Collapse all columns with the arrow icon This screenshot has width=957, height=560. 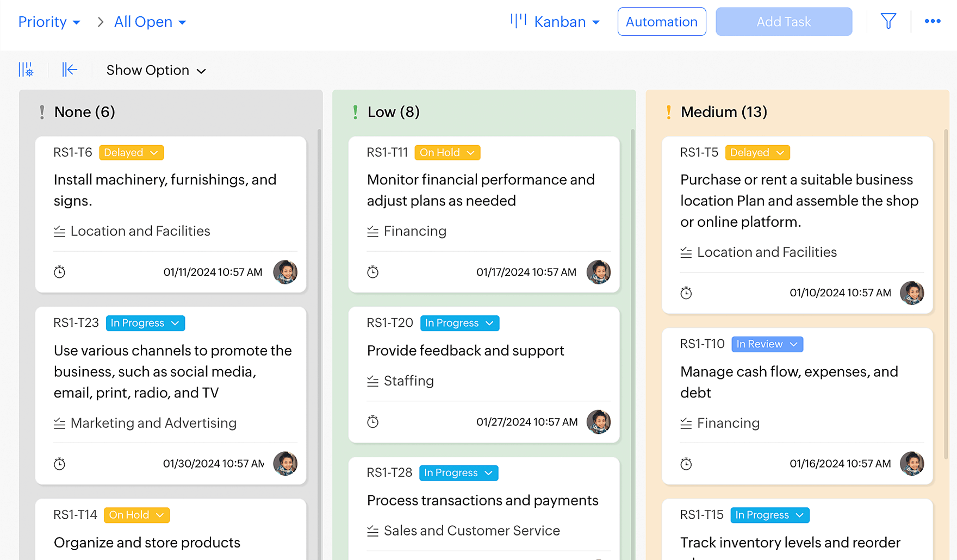pyautogui.click(x=70, y=70)
